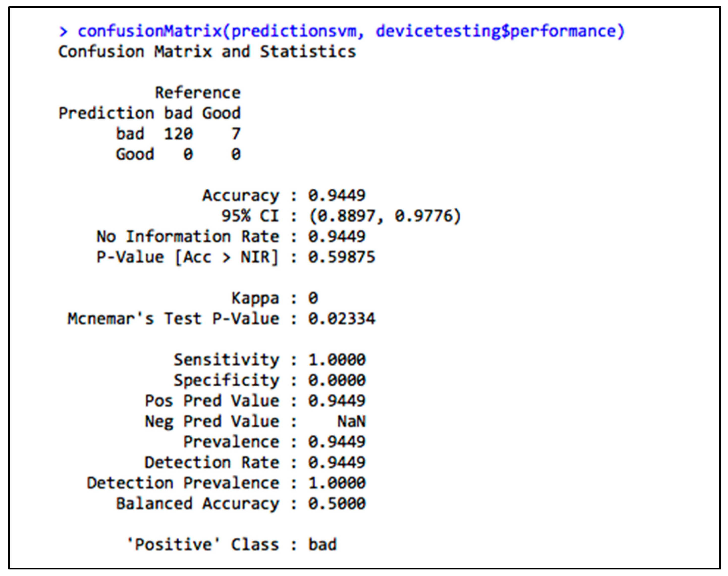Click the NaN Neg Pred Value
Image resolution: width=728 pixels, height=576 pixels.
coord(351,421)
